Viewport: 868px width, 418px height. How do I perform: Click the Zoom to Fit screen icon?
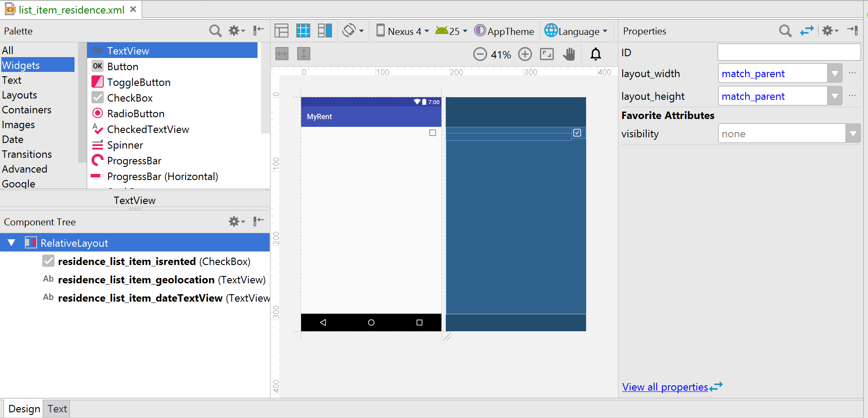coord(546,54)
